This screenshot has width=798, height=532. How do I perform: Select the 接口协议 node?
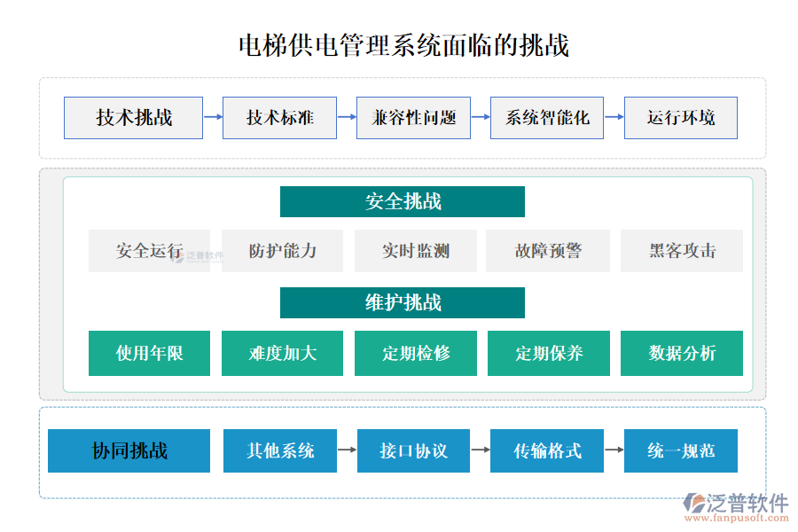[x=413, y=451]
